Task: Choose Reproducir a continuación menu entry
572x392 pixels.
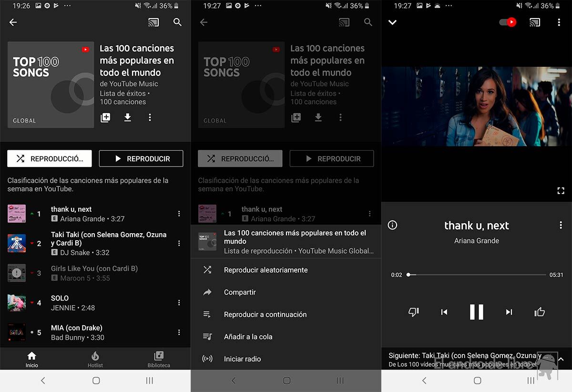Action: coord(286,314)
